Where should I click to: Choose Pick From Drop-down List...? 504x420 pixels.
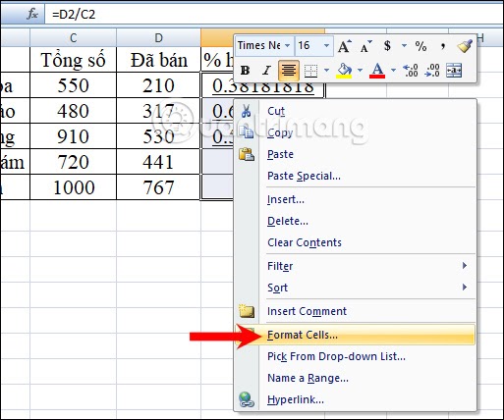[355, 356]
